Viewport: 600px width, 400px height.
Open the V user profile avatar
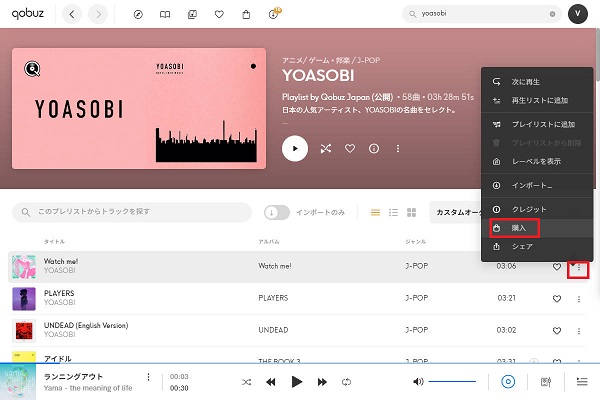tap(578, 14)
